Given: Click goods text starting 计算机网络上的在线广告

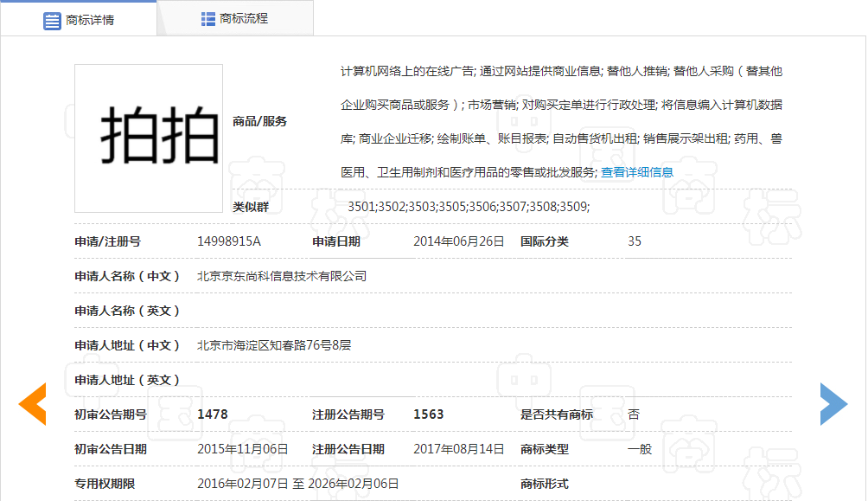Looking at the screenshot, I should tap(561, 121).
